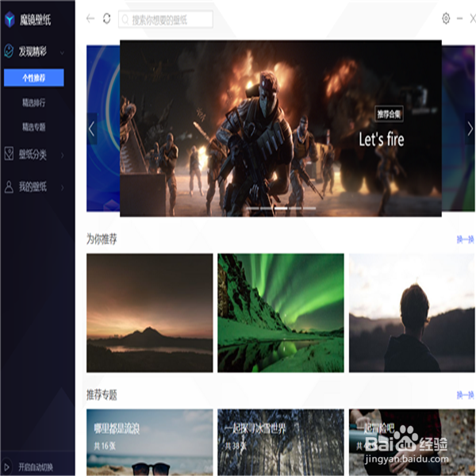Click inside the wallpaper search field

tap(166, 20)
